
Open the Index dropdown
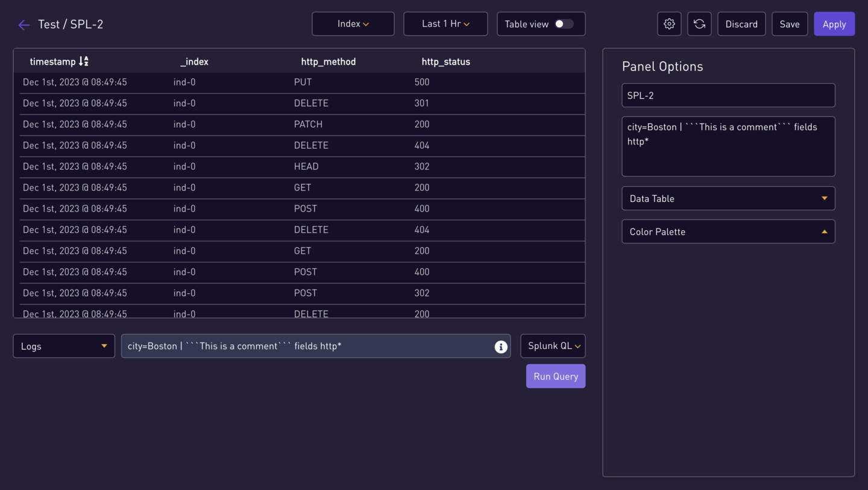pos(353,24)
